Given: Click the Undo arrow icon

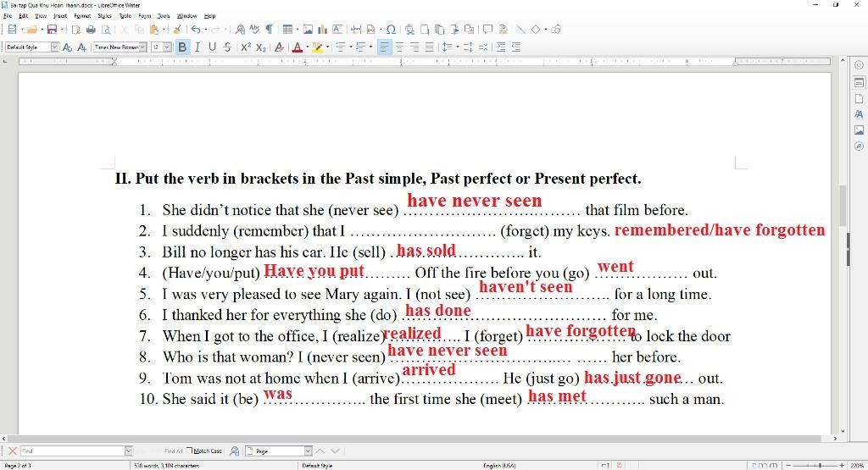Looking at the screenshot, I should (x=196, y=30).
